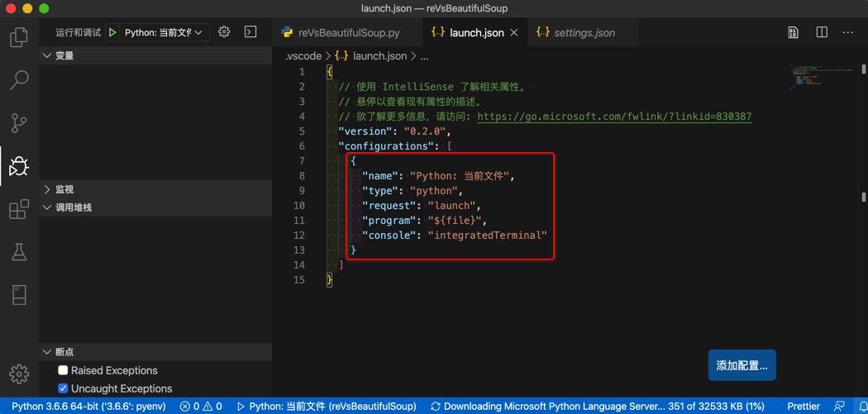Enable the Raised Exceptions breakpoint

click(63, 370)
